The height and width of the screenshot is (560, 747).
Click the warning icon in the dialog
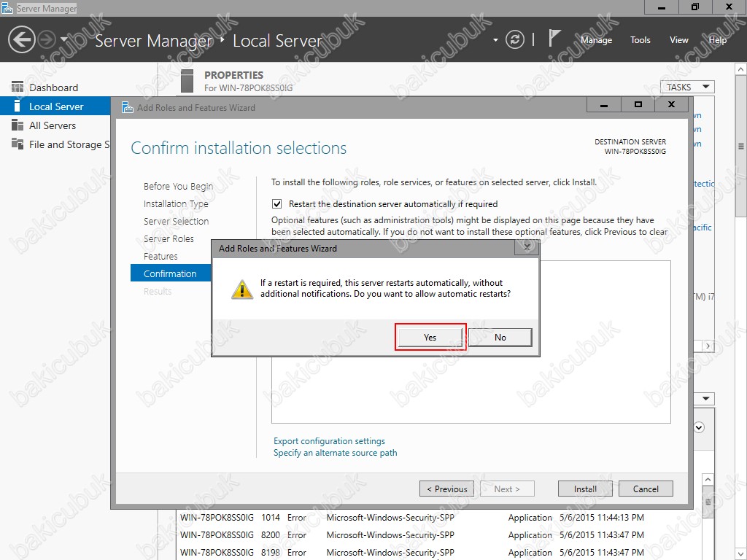[242, 289]
